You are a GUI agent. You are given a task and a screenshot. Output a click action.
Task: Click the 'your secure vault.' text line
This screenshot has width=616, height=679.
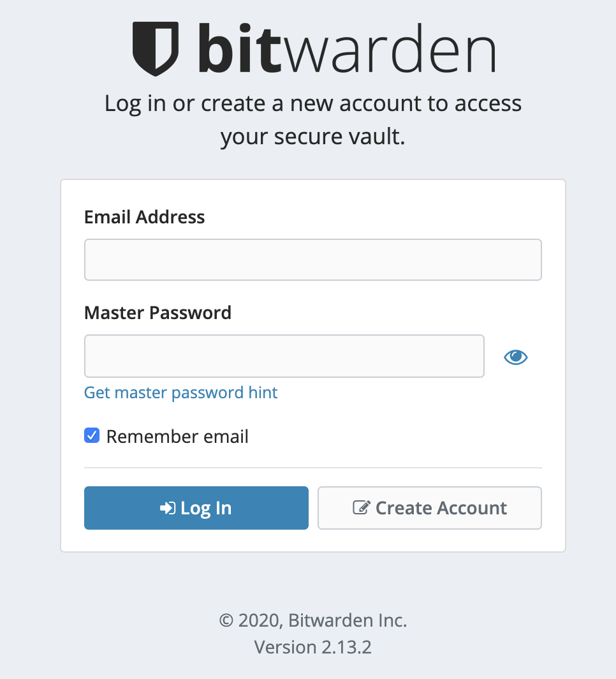[x=312, y=137]
